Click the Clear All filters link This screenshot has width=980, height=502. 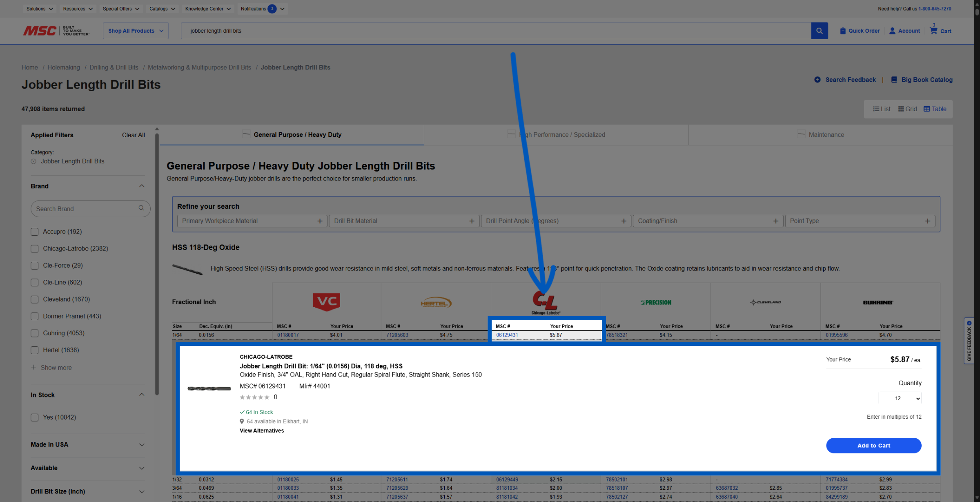click(134, 135)
